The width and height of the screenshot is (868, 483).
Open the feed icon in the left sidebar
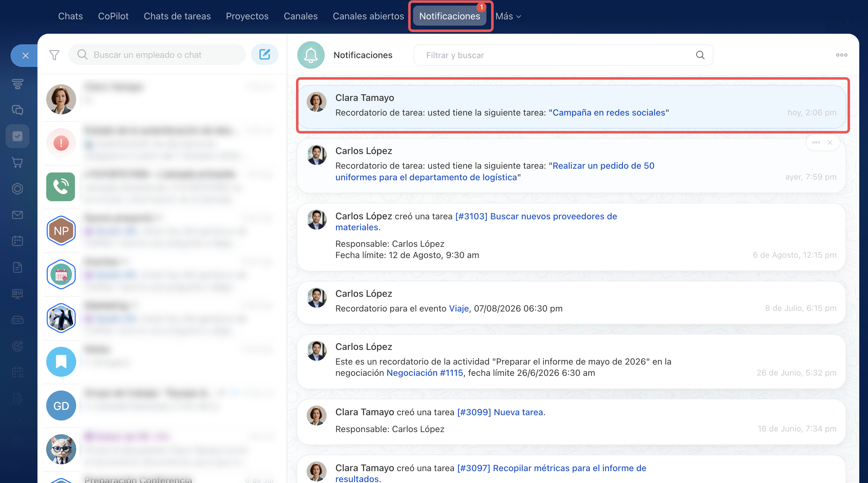(x=17, y=84)
